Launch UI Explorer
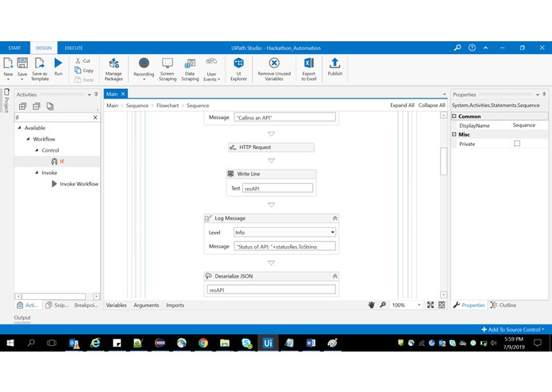This screenshot has height=392, width=552. [239, 69]
